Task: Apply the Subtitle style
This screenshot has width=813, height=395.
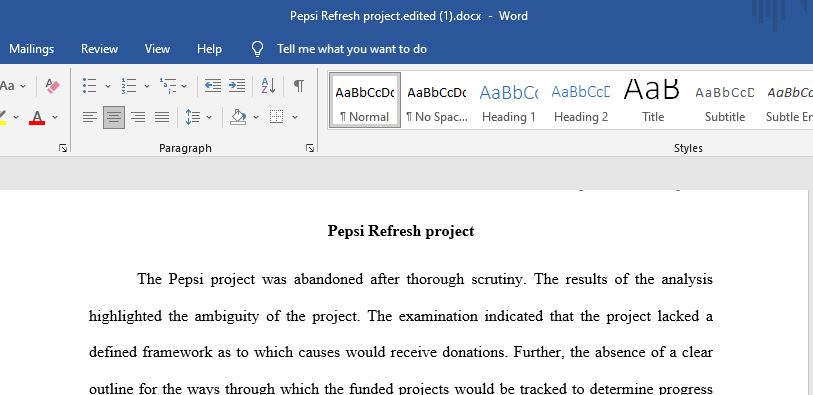Action: 725,100
